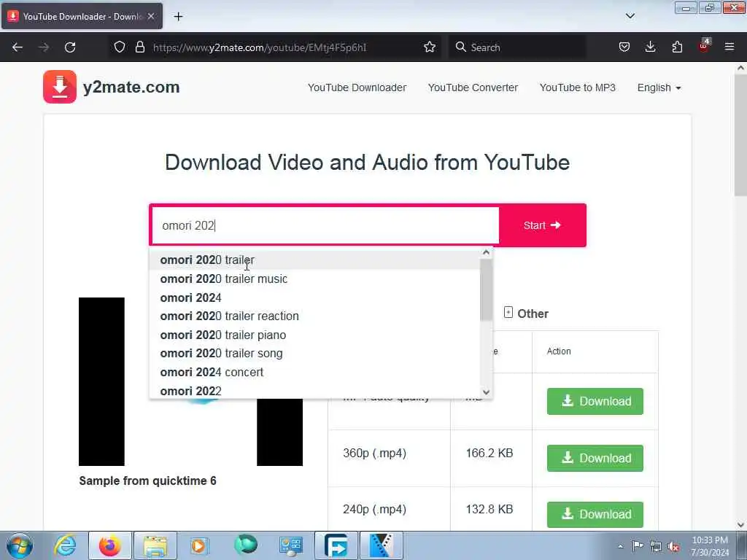Switch to Firefox in the taskbar
This screenshot has height=560, width=747.
110,545
